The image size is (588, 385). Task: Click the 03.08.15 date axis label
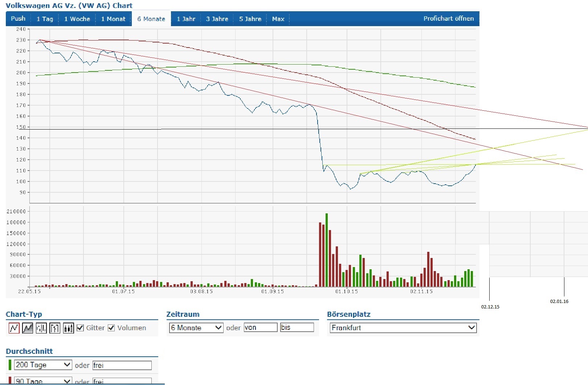(201, 291)
